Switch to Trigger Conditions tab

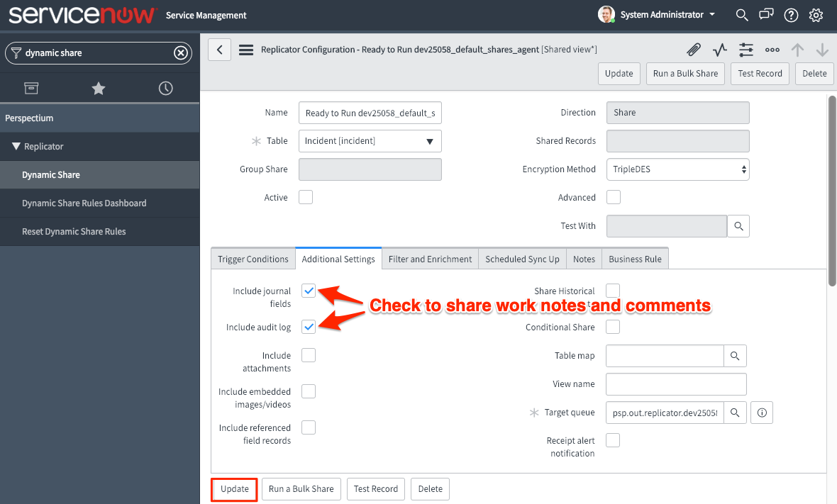253,259
